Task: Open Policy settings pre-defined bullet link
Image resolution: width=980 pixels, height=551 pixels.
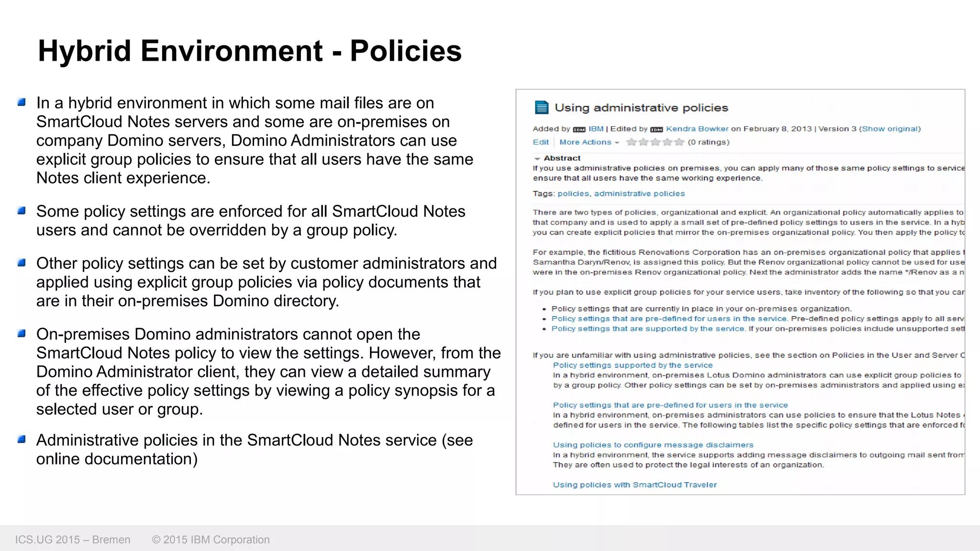Action: (x=669, y=319)
